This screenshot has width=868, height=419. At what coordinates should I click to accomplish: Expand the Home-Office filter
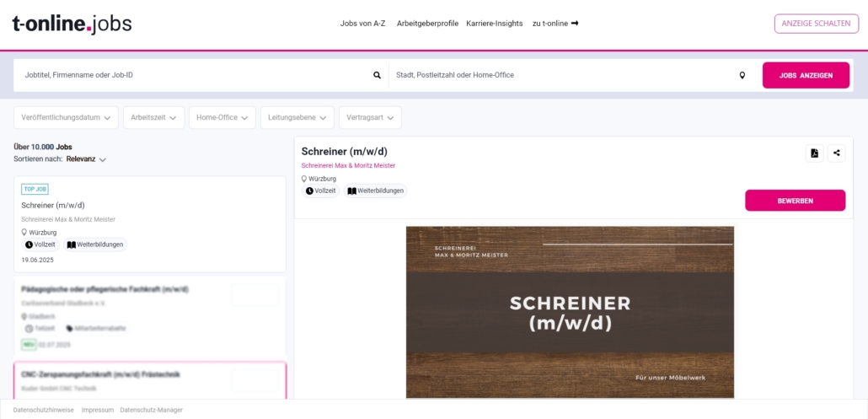[x=222, y=117]
